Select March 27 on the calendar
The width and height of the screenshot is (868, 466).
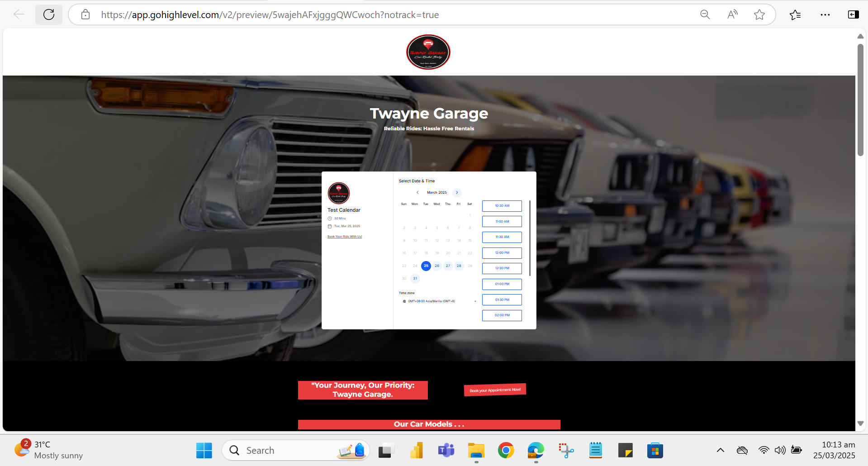click(448, 266)
